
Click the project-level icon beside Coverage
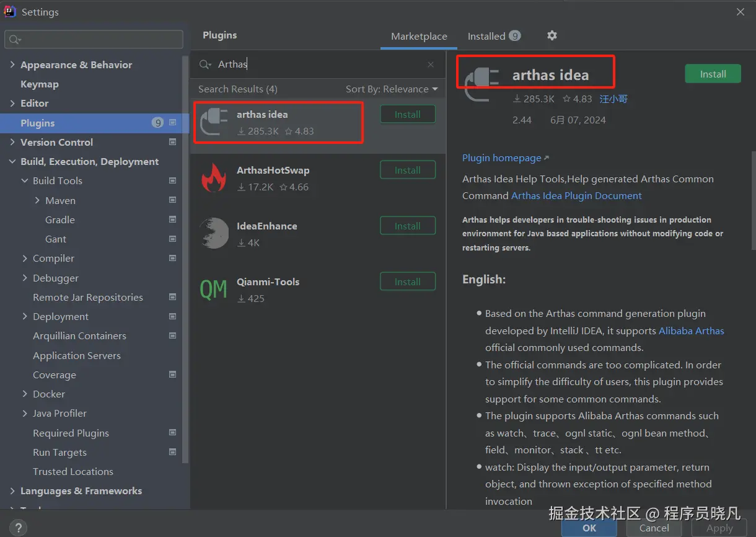(173, 375)
